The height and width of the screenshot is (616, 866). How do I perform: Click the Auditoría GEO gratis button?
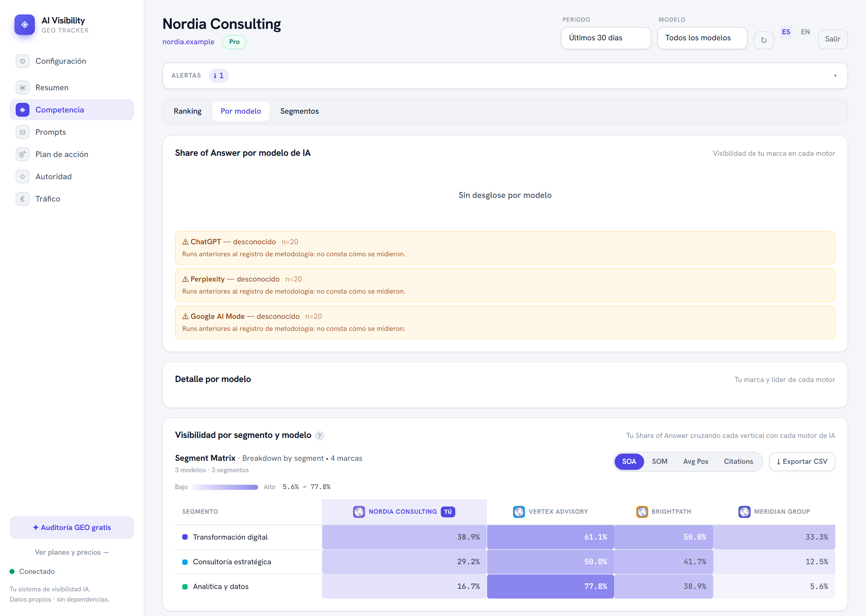coord(72,528)
